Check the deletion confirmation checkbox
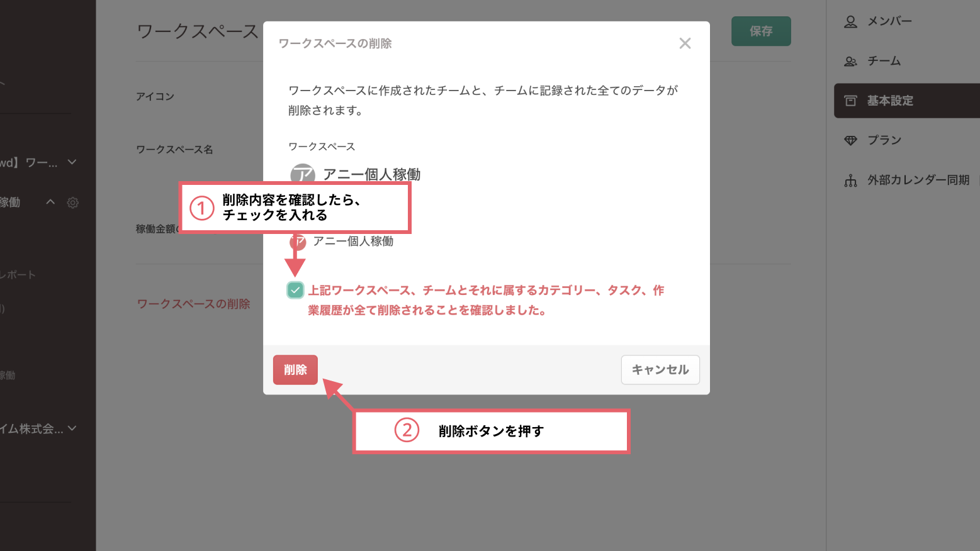This screenshot has height=551, width=980. (295, 290)
